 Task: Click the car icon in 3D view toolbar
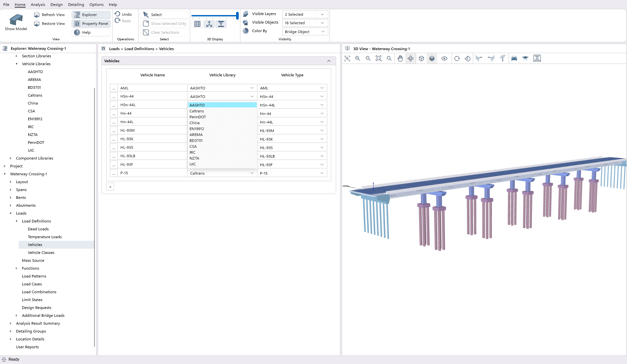(514, 59)
